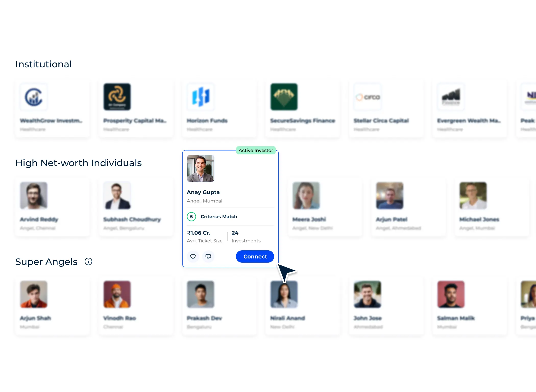The width and height of the screenshot is (536, 392).
Task: Like Anay Gupta with the heart icon
Action: (193, 256)
